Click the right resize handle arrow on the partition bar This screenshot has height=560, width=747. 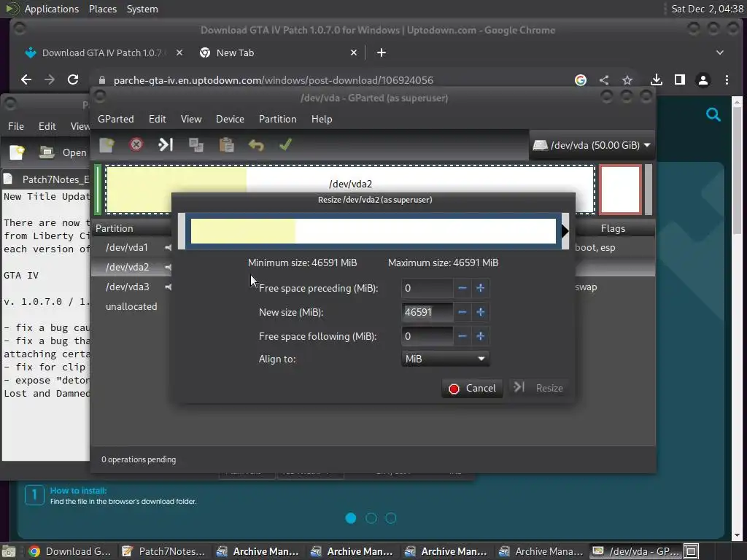pyautogui.click(x=565, y=231)
